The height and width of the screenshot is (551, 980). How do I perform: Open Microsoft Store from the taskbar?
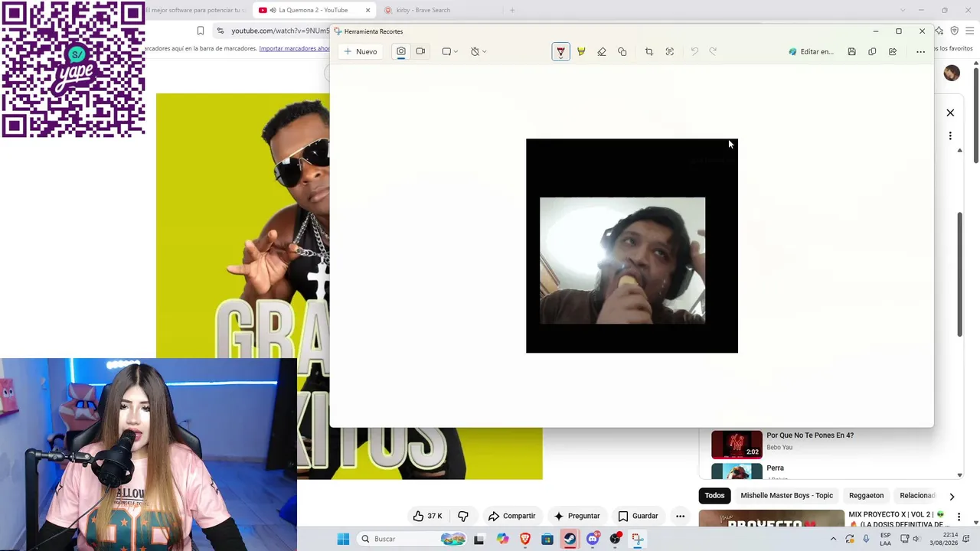tap(547, 539)
